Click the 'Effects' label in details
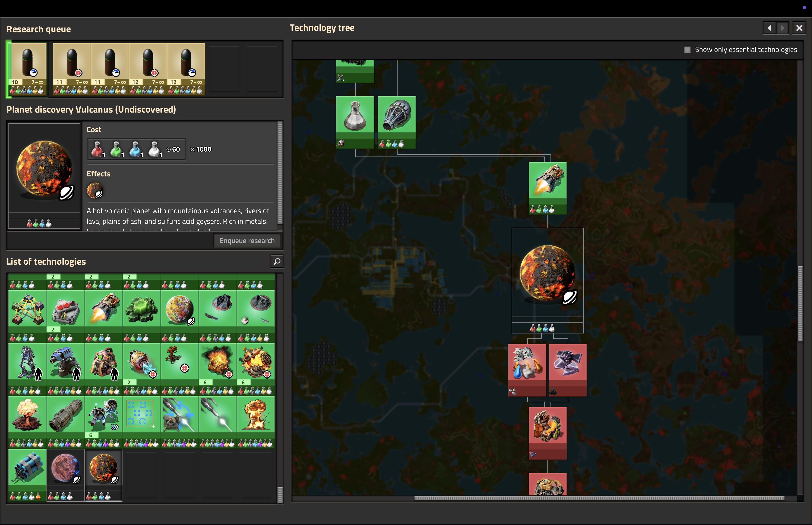812x525 pixels. click(x=98, y=174)
